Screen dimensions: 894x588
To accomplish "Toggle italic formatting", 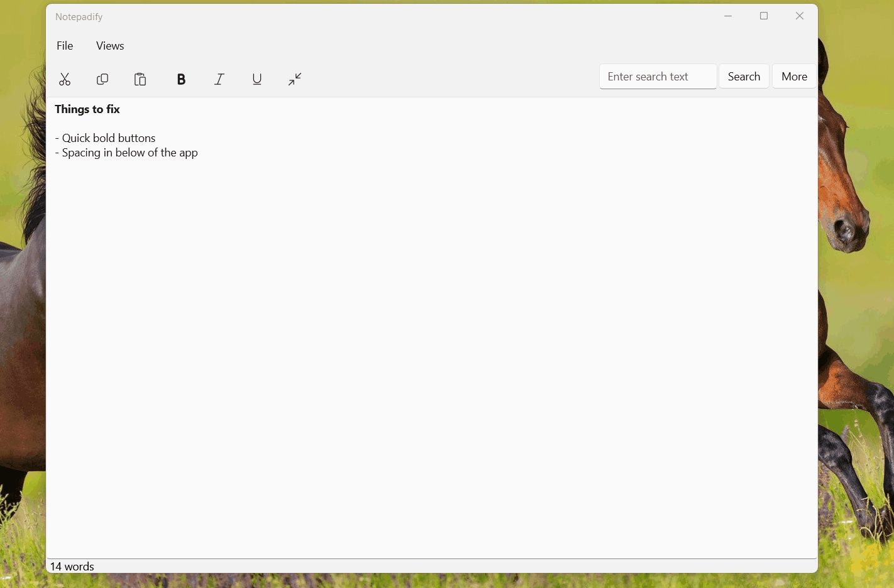I will 219,79.
